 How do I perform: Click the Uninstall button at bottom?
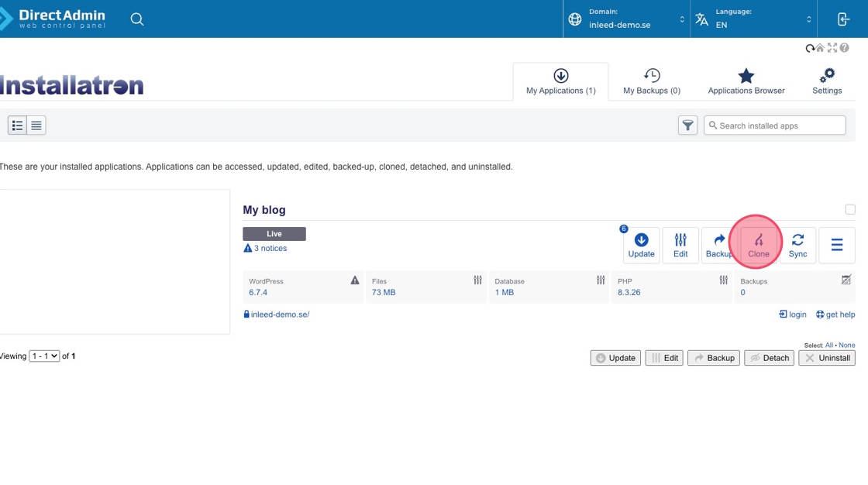click(827, 358)
